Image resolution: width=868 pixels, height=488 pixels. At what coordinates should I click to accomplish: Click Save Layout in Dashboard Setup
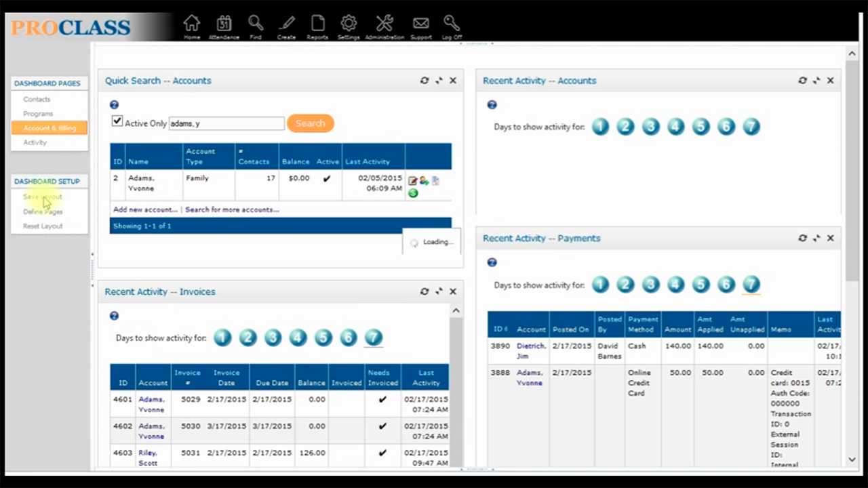(43, 197)
